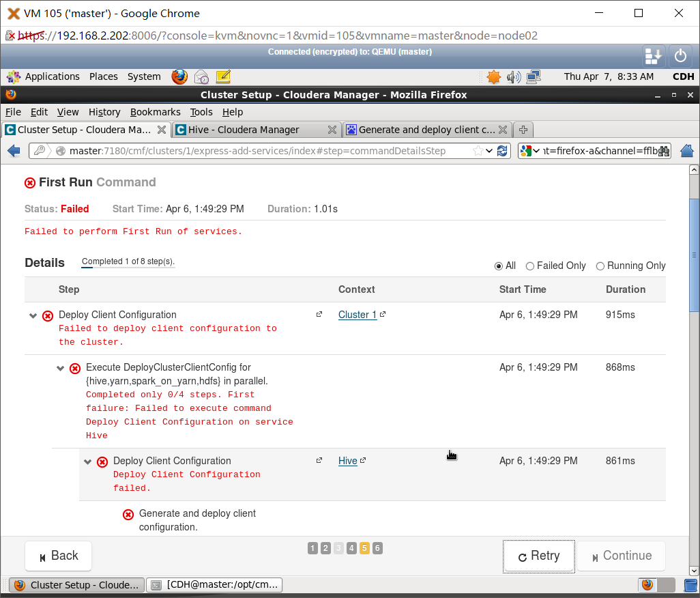Screen dimensions: 700x598
Task: Open the Cluster 1 link
Action: tap(357, 315)
